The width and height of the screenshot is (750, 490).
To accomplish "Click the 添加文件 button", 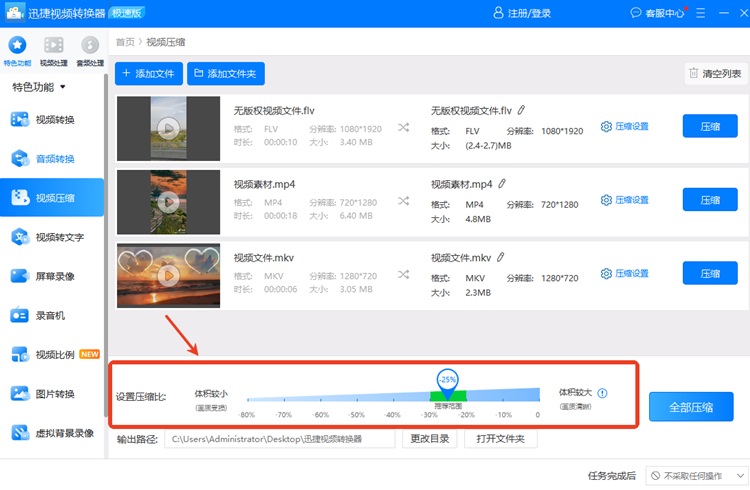I will [149, 74].
